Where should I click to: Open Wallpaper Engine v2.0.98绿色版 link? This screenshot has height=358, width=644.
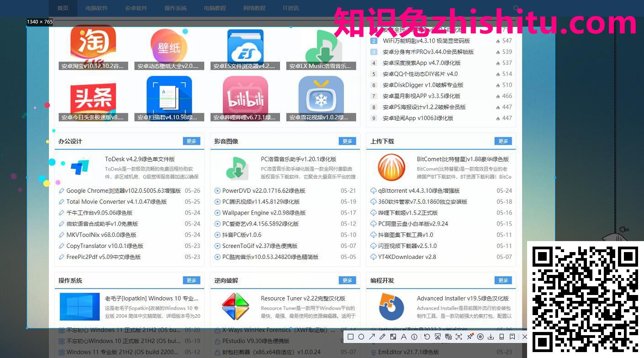point(264,213)
